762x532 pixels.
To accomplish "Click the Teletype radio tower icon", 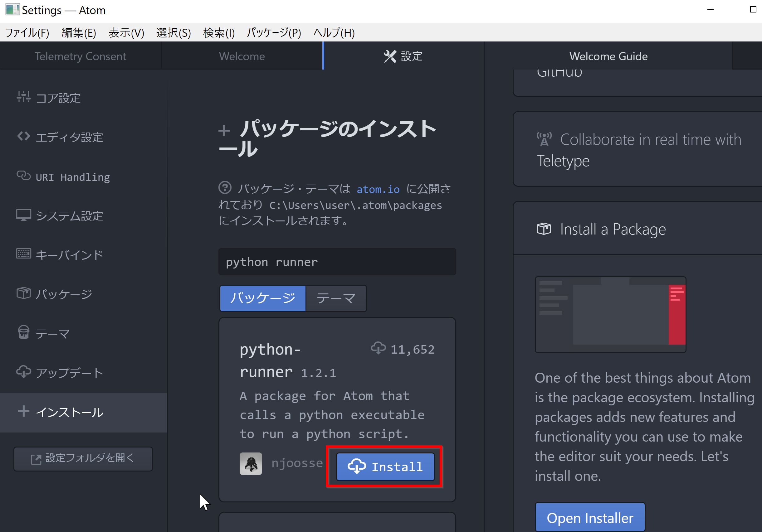I will [x=544, y=139].
